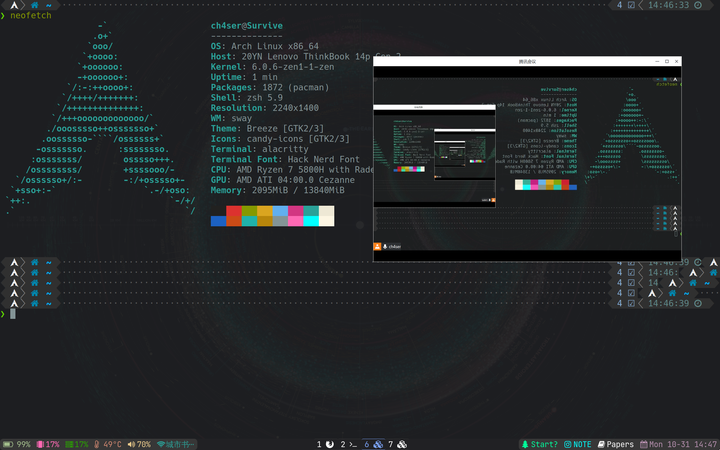Click the Mon 10-31 14:47 date clock
This screenshot has width=720, height=450.
point(679,444)
